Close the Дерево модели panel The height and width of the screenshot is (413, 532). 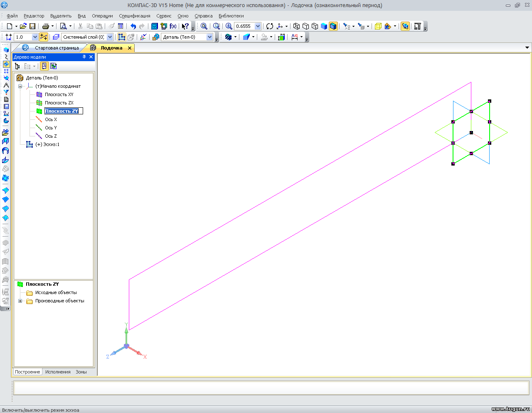pos(91,57)
